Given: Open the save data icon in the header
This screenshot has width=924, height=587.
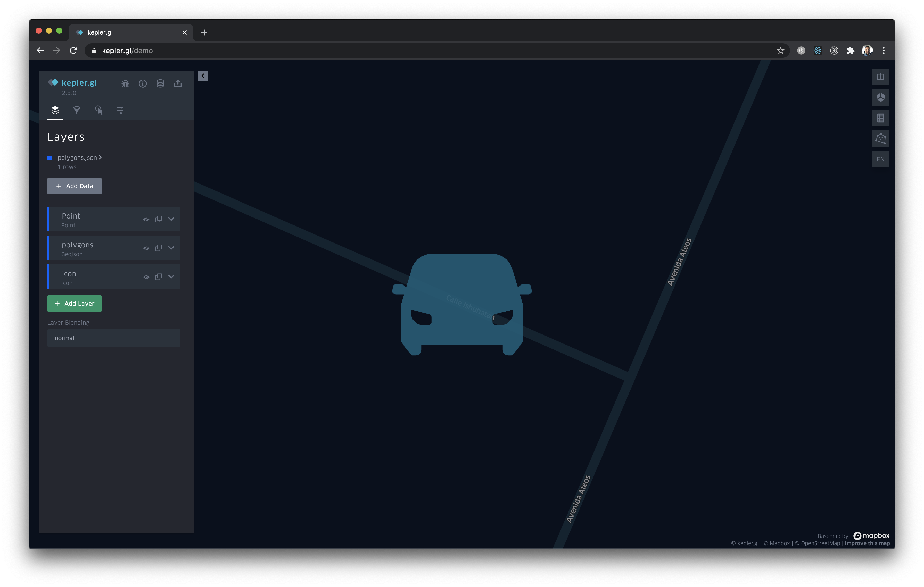Looking at the screenshot, I should point(160,83).
